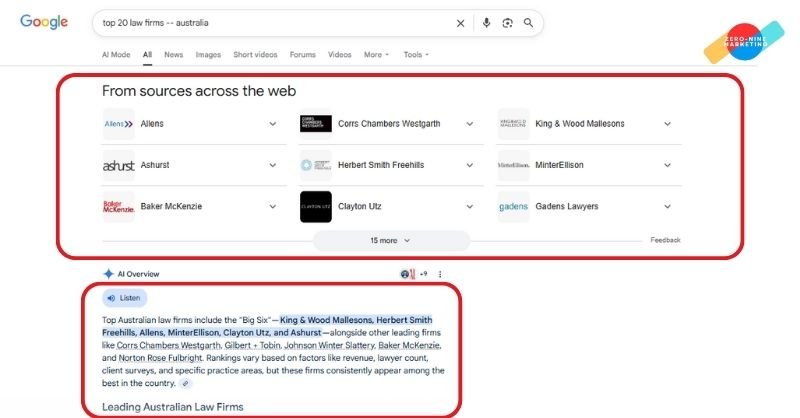Switch to News tab

173,55
